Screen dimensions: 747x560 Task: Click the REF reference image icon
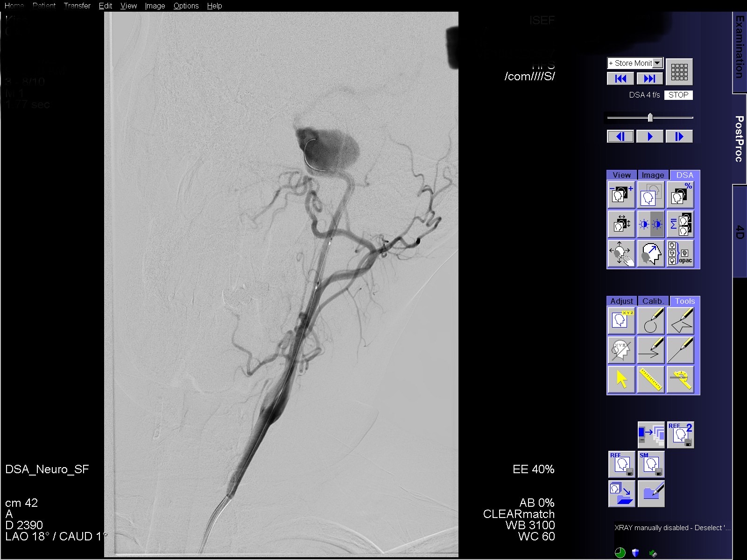point(621,465)
